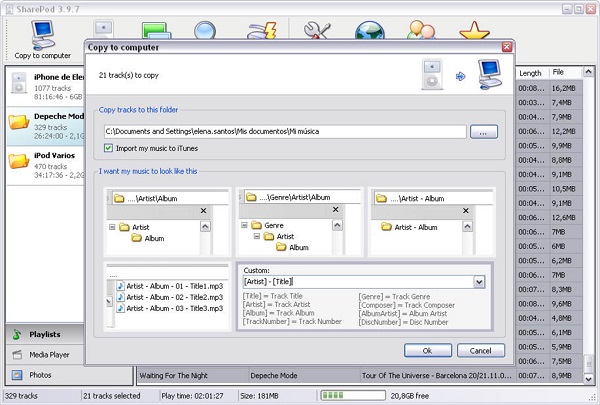This screenshot has width=600, height=405.
Task: Click the 20,8GB free status text
Action: 409,396
